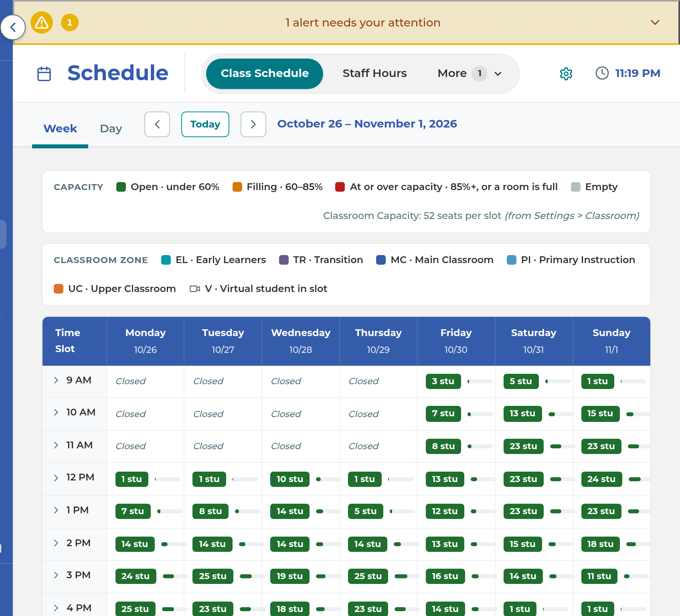Click the alert count badge showing 1

[70, 22]
